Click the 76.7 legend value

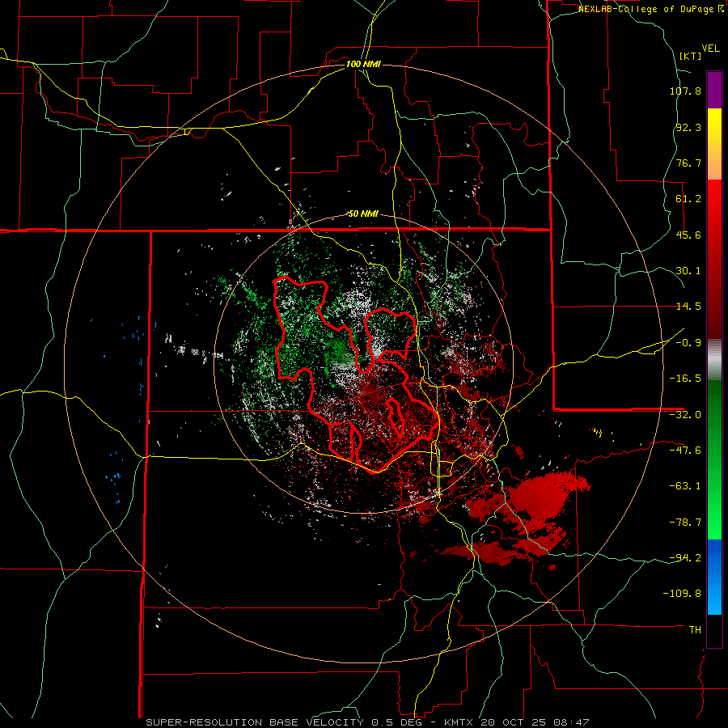point(688,163)
